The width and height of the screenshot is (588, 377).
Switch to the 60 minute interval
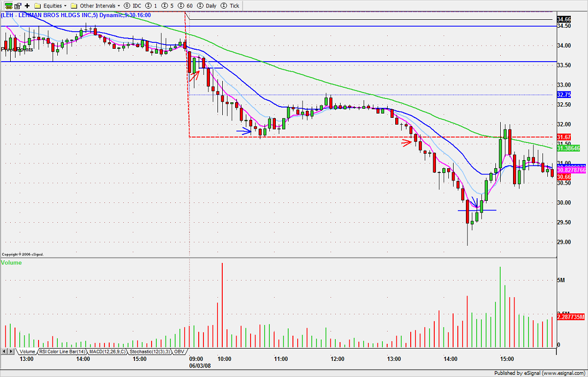(185, 6)
